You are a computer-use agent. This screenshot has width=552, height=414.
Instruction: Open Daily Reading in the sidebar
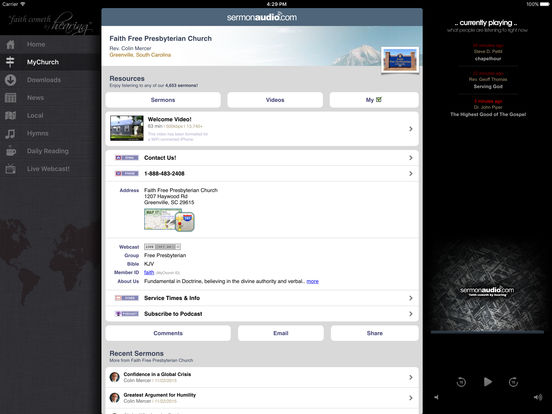pyautogui.click(x=48, y=151)
